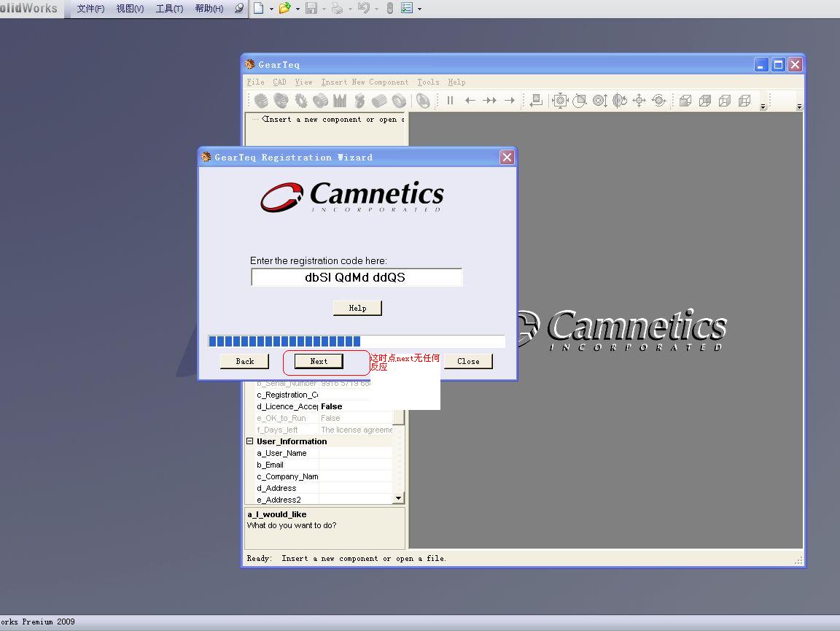
Task: Select the c_Company_Nam property row
Action: click(324, 476)
